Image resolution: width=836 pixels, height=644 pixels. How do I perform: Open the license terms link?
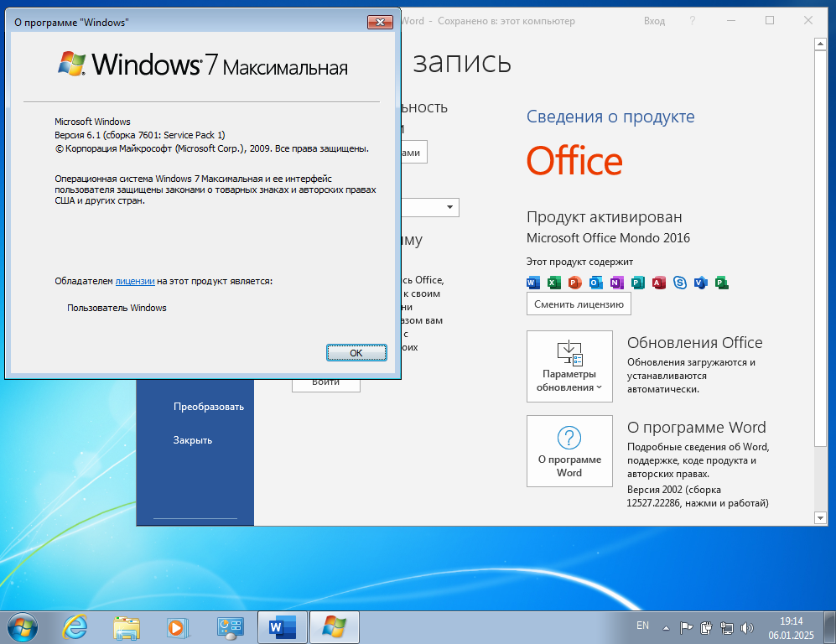coord(135,281)
